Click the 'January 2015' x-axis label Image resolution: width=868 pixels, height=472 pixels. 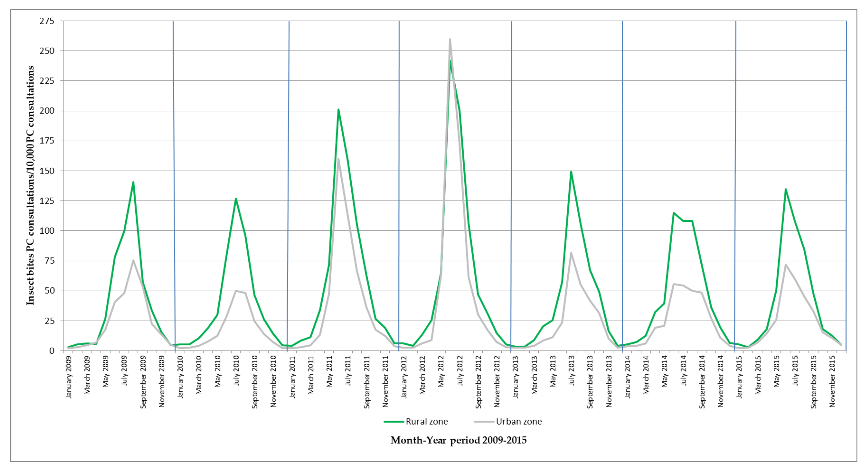click(x=739, y=377)
